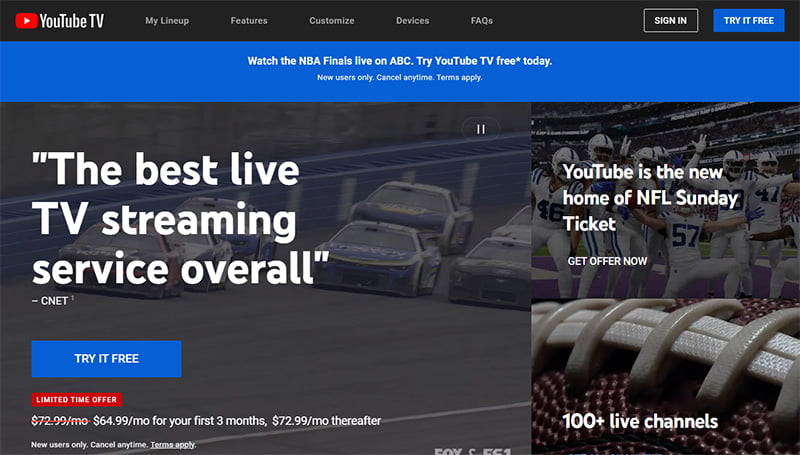This screenshot has height=455, width=800.
Task: Open the Customize nav item
Action: pyautogui.click(x=332, y=21)
